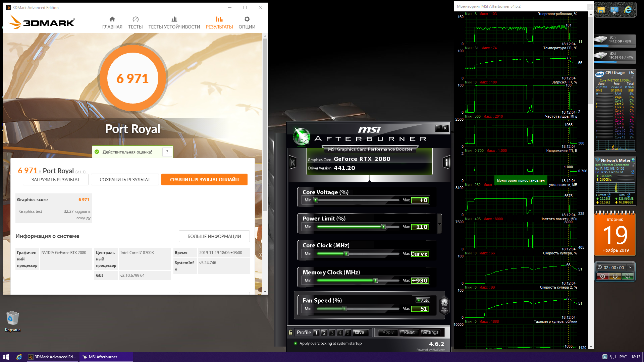Toggle the fan speed Auto button
This screenshot has height=362, width=644.
(x=423, y=300)
